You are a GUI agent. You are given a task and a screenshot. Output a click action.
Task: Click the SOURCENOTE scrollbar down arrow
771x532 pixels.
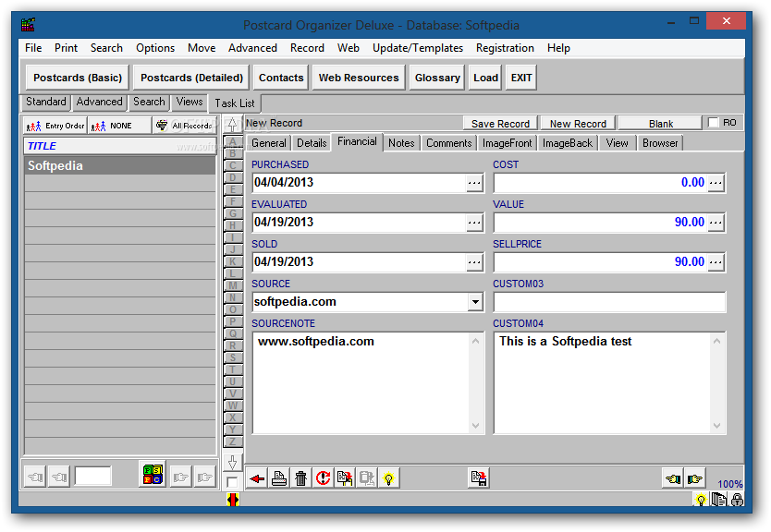click(475, 426)
